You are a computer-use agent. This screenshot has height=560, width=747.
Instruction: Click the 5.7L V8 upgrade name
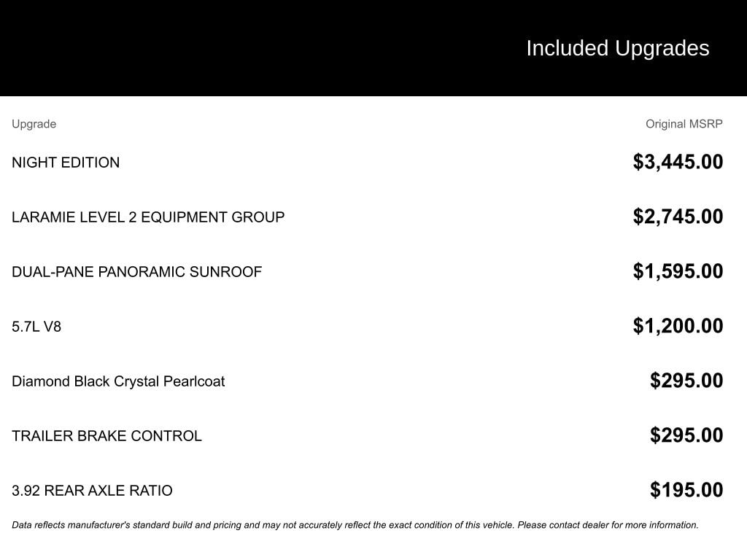tap(36, 327)
